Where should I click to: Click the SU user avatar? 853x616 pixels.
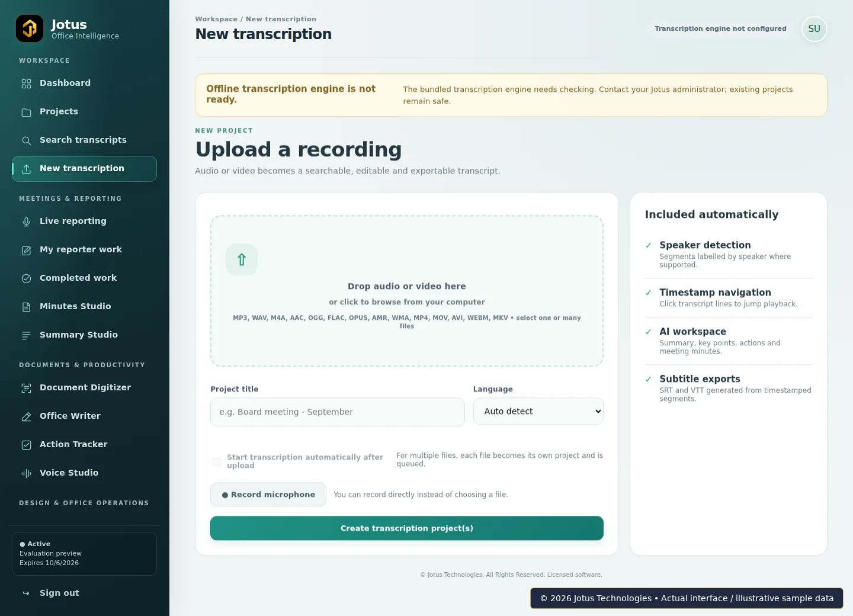pyautogui.click(x=814, y=29)
